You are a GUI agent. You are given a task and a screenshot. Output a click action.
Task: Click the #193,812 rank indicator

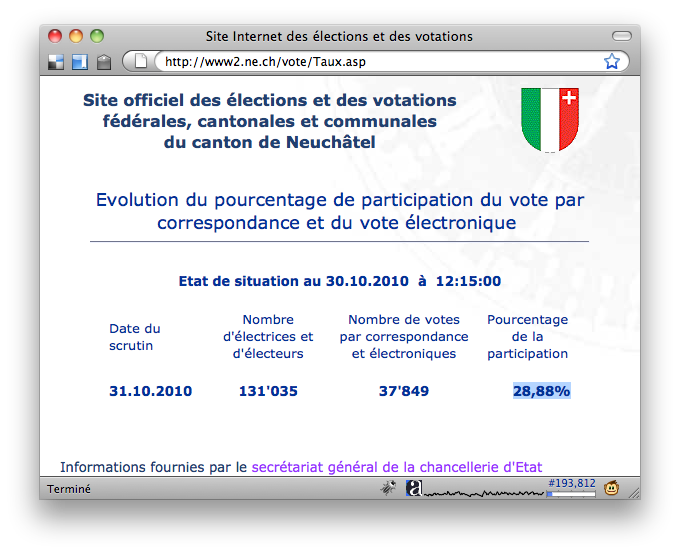(x=572, y=483)
